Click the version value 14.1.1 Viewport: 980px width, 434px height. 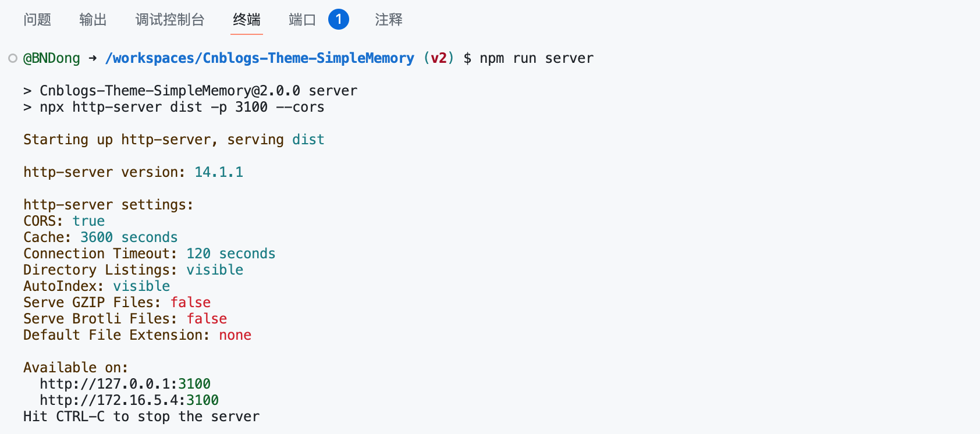(x=219, y=172)
